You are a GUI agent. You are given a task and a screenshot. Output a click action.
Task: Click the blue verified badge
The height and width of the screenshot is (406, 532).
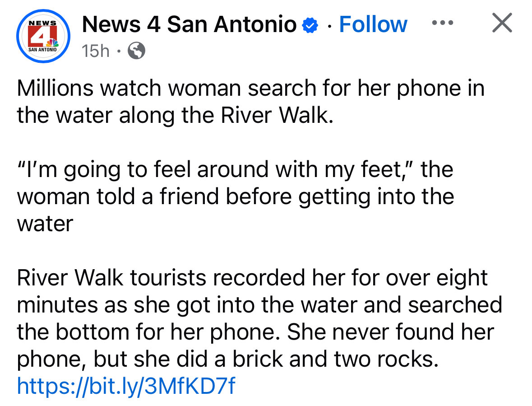pos(310,25)
